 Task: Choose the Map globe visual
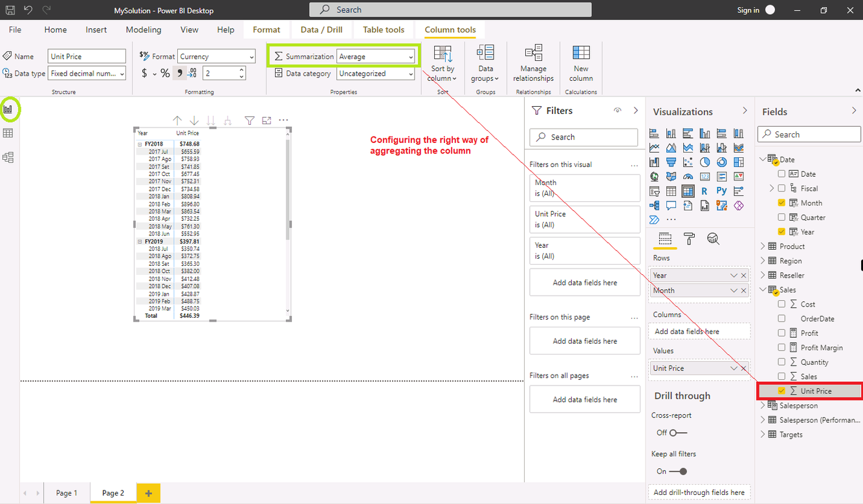pos(655,177)
